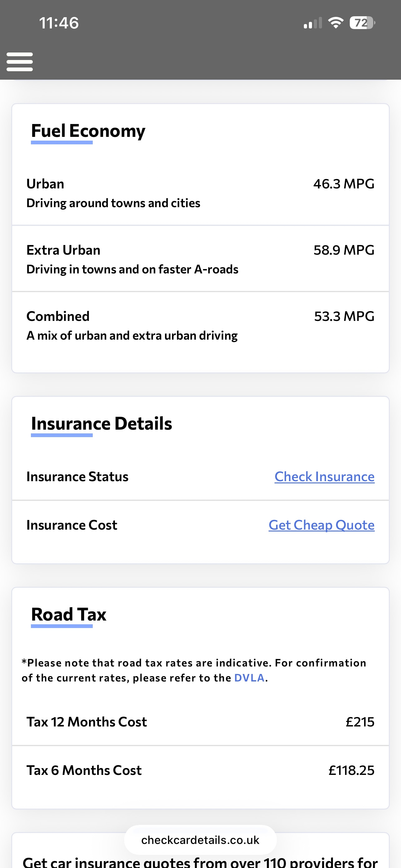This screenshot has height=868, width=401.
Task: Select the Fuel Economy heading
Action: [88, 131]
